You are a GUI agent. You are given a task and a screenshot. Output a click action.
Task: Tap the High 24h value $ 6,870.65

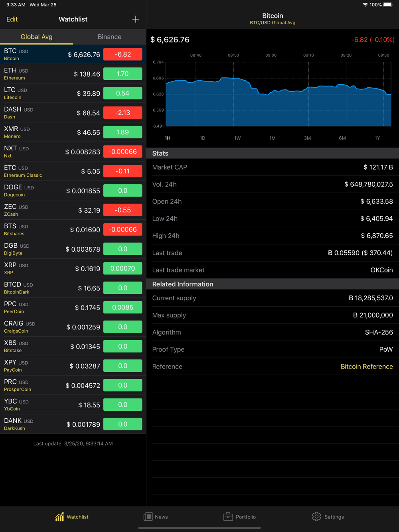(377, 236)
